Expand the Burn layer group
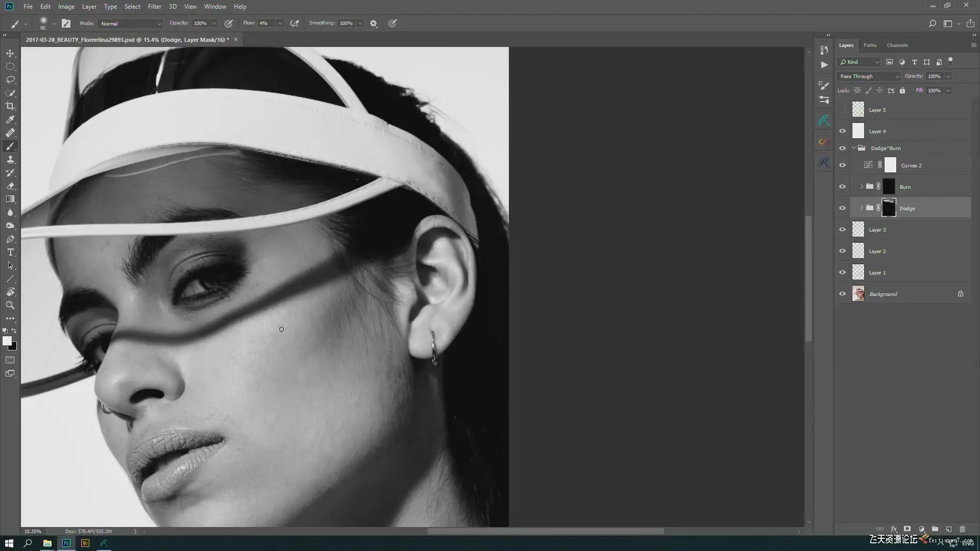The width and height of the screenshot is (980, 551). click(x=862, y=187)
